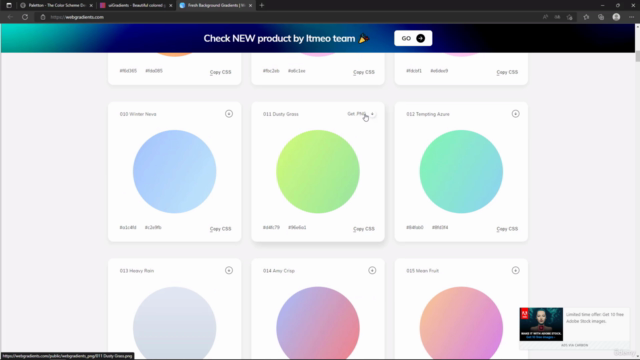Click the Ads via Carbon label
640x360 pixels.
[574, 345]
